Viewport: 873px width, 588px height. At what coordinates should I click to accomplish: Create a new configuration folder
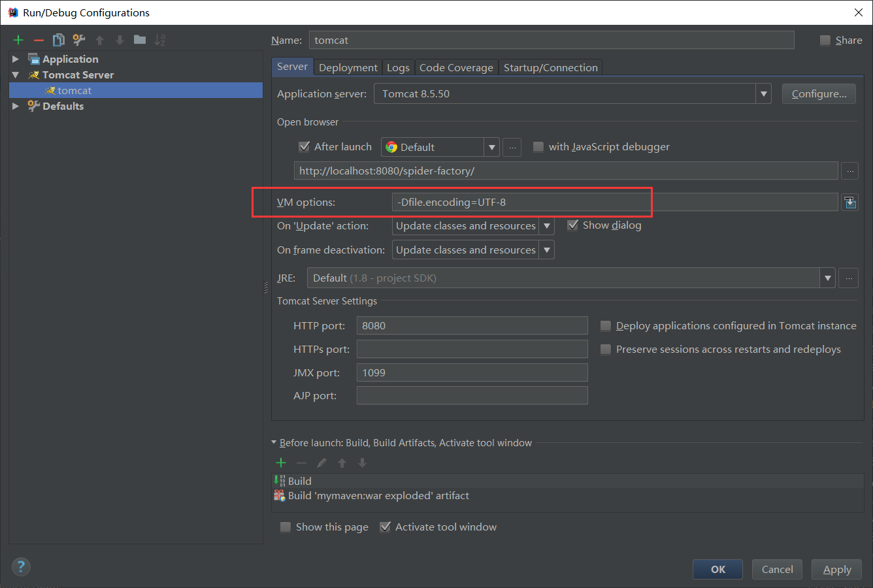coord(140,40)
